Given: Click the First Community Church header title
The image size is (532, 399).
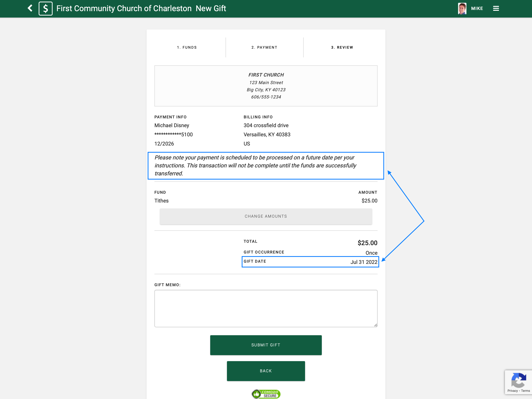Looking at the screenshot, I should point(124,8).
